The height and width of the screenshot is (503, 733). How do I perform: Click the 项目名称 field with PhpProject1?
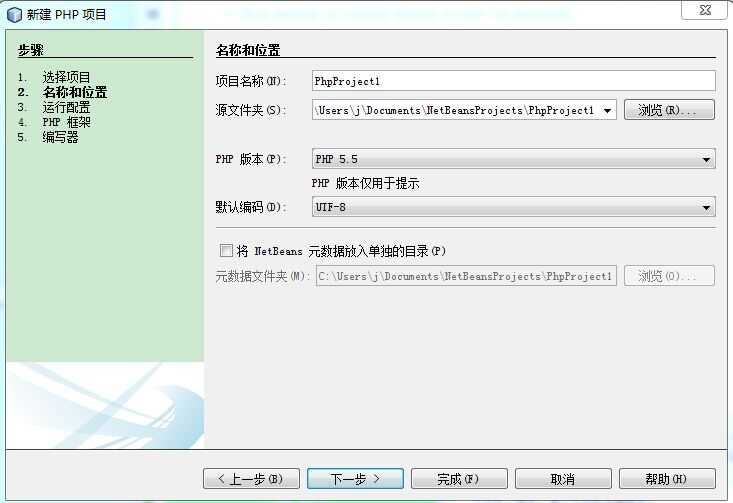[514, 81]
